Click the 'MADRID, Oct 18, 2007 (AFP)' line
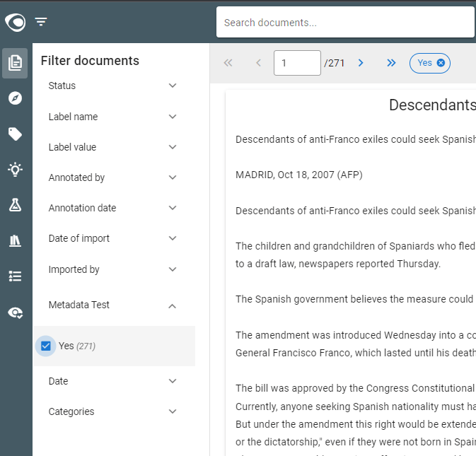 point(299,175)
